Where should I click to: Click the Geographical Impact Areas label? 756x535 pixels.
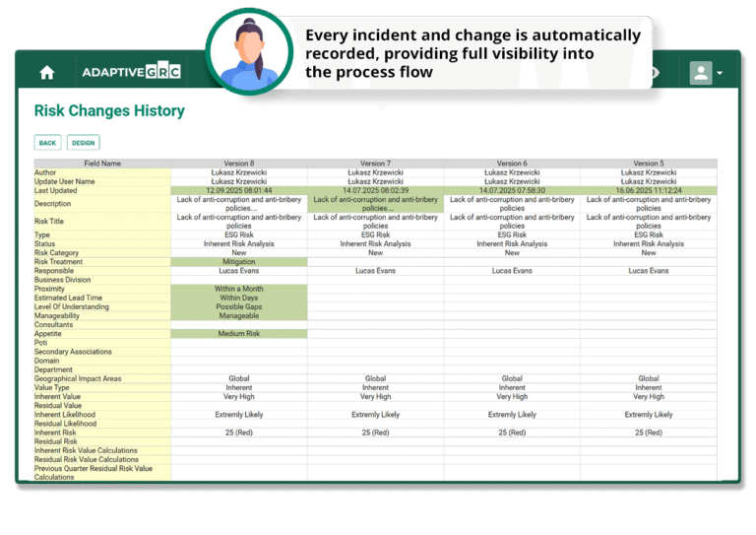(x=102, y=379)
